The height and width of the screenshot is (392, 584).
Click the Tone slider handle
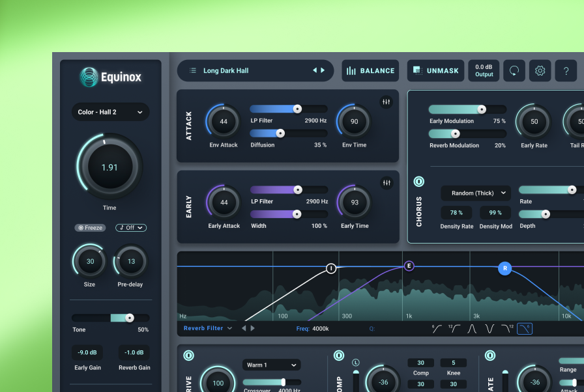pos(130,318)
